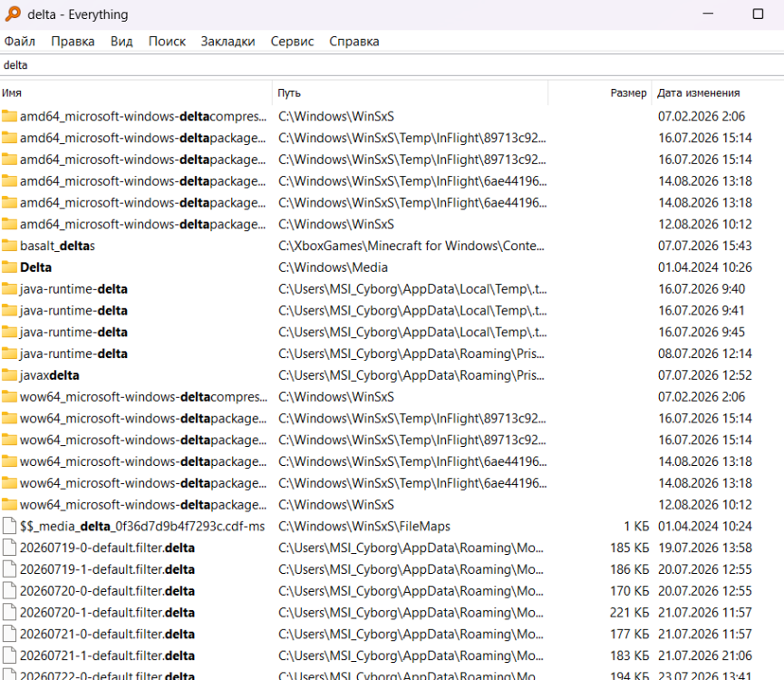Click the folder icon of the Delta folder
Screen dimensions: 784x680
[9, 267]
